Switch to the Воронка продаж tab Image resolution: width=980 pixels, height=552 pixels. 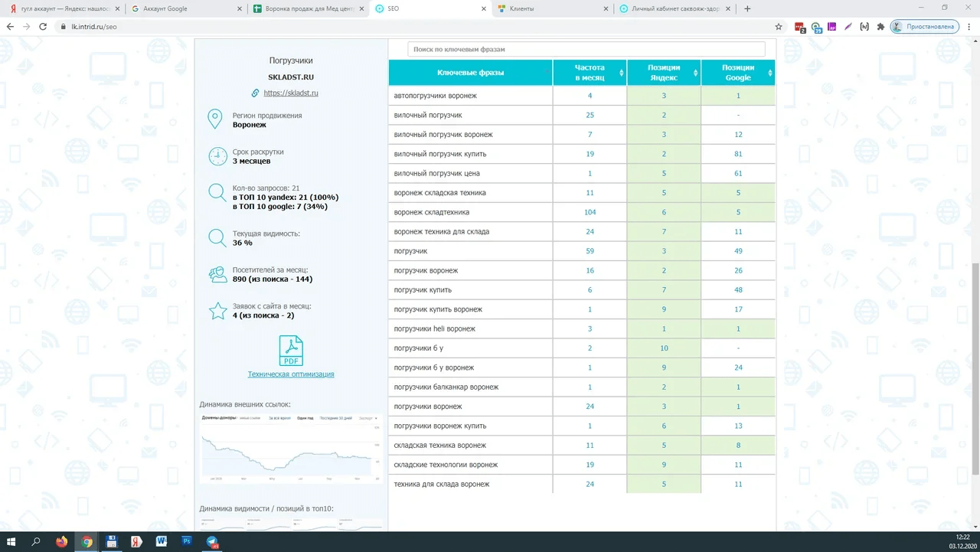[x=309, y=9]
